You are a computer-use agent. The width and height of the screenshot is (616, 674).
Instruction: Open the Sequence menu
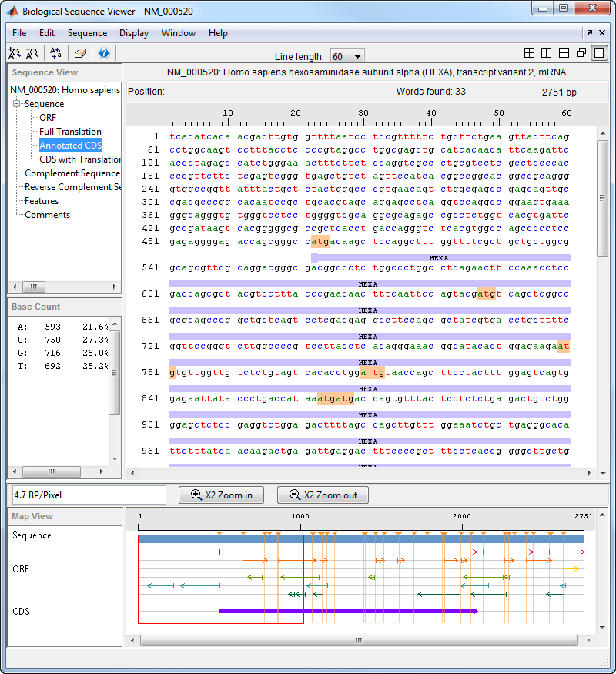[87, 33]
